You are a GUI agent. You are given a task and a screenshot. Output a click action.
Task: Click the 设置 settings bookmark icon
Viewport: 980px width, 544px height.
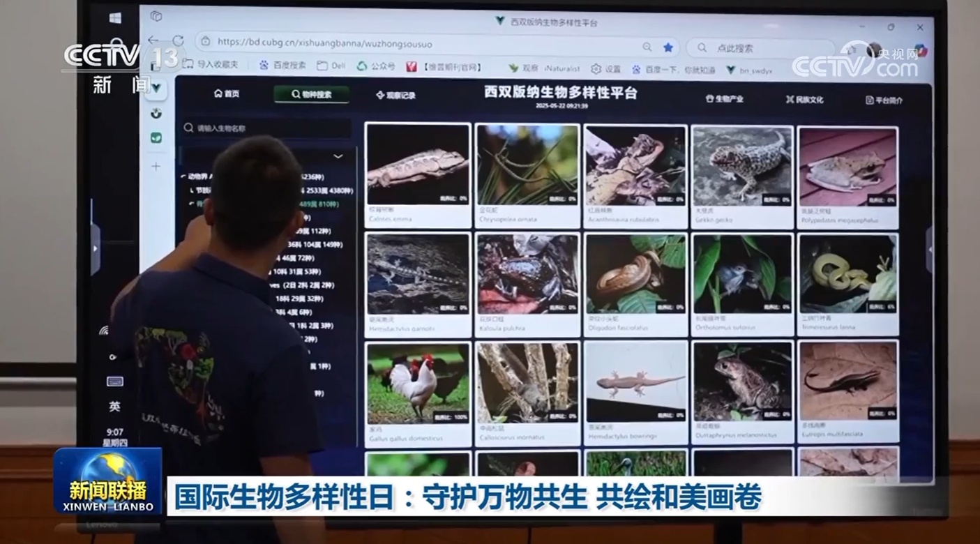(596, 69)
